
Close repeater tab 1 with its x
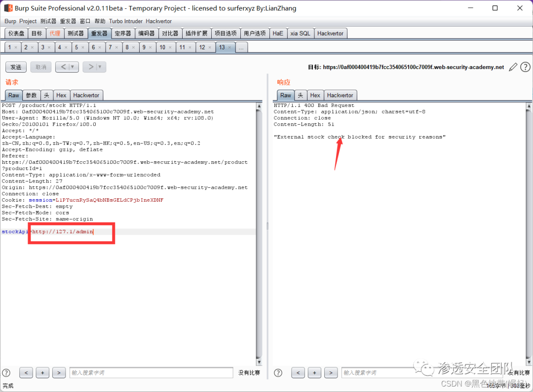click(16, 47)
